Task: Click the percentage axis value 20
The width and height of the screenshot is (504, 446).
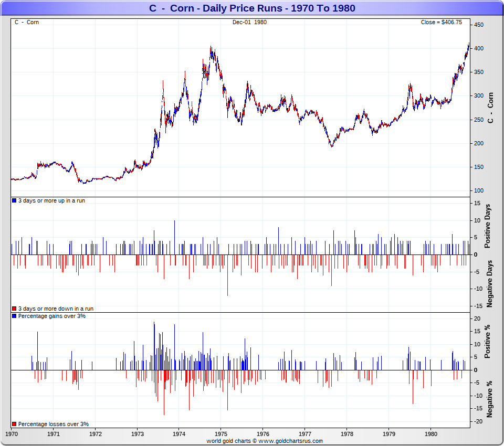Action: [477, 318]
